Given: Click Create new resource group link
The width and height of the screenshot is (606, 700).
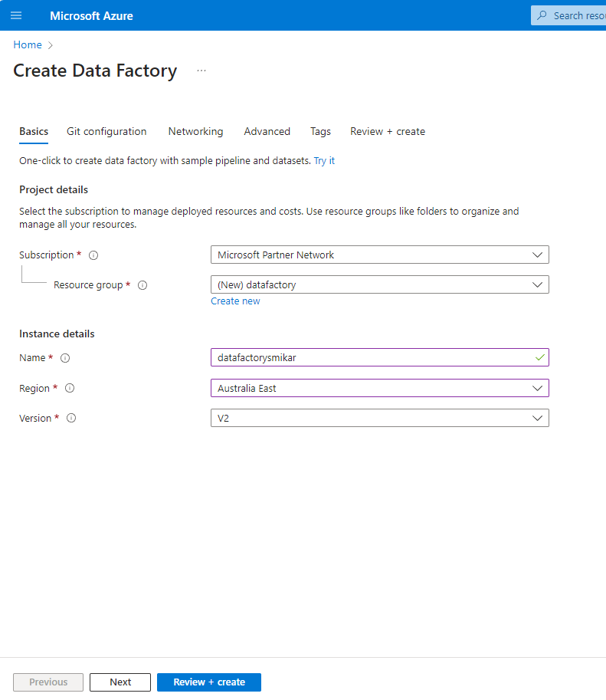Looking at the screenshot, I should [x=235, y=301].
